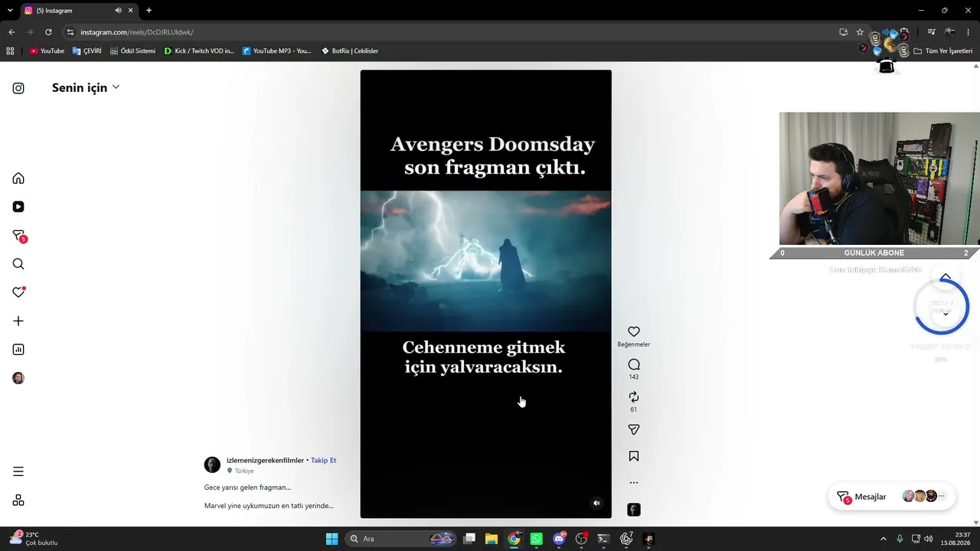Mute the Instagram browser tab
This screenshot has height=551, width=980.
(x=118, y=11)
